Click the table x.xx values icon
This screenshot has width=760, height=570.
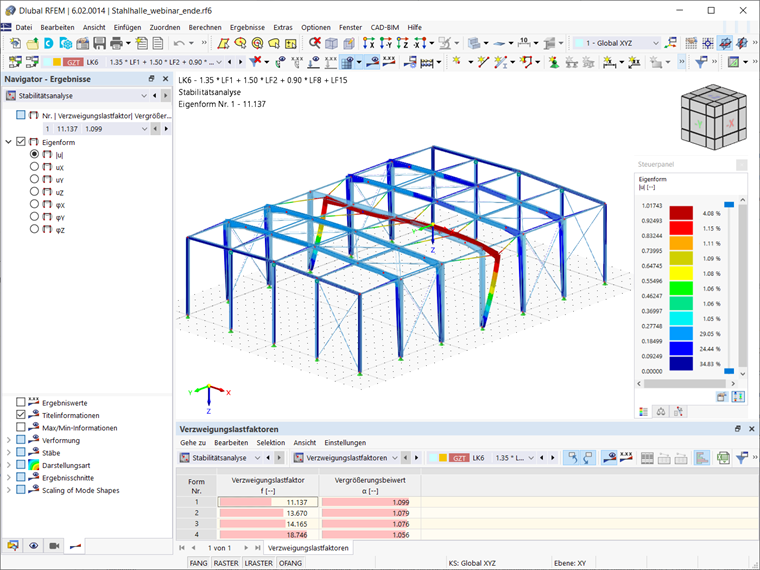pyautogui.click(x=626, y=457)
